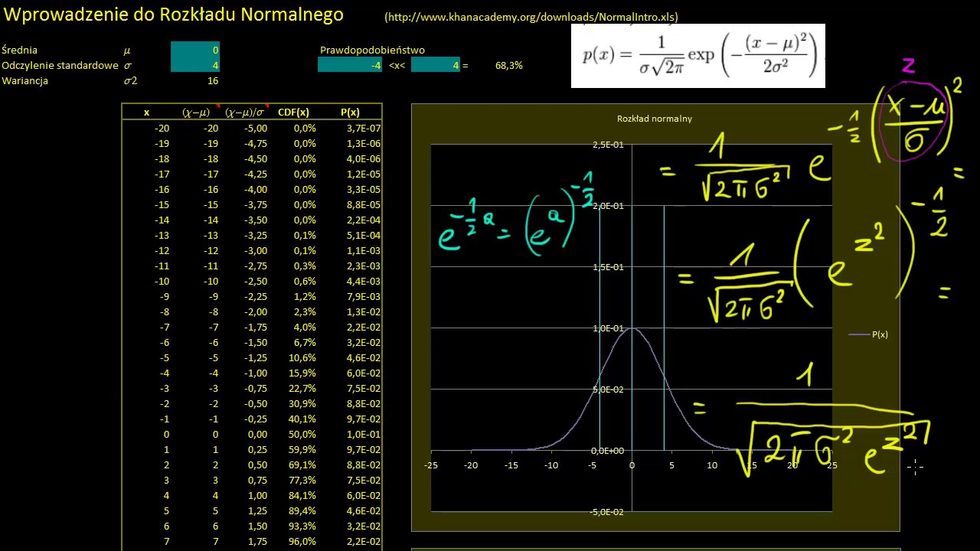Image resolution: width=980 pixels, height=551 pixels.
Task: Click the 0,0E+00 vertical axis label
Action: tap(606, 451)
